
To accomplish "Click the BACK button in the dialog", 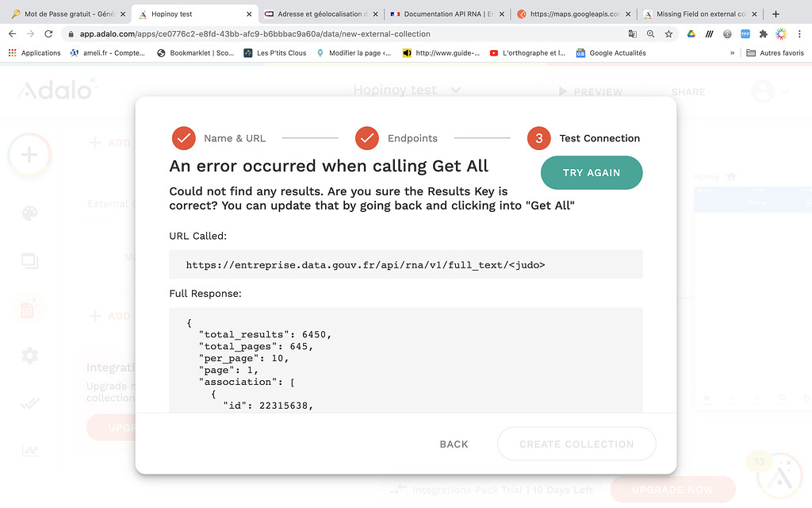I will click(454, 444).
